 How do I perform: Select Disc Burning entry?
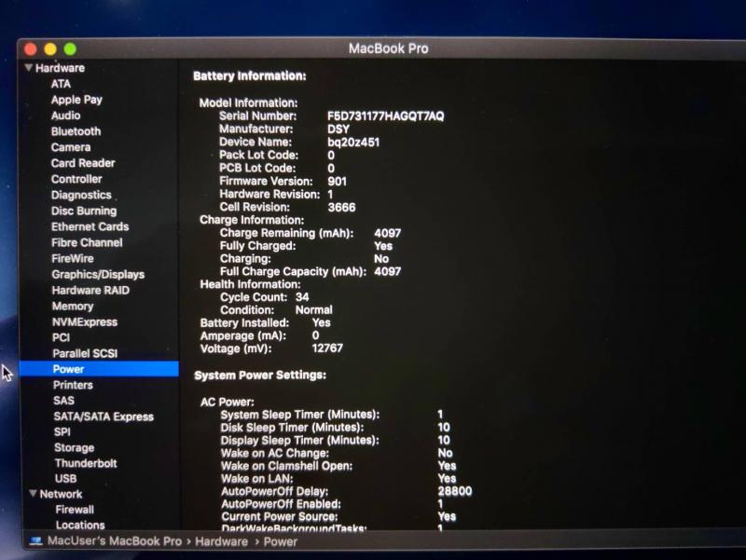click(x=84, y=211)
